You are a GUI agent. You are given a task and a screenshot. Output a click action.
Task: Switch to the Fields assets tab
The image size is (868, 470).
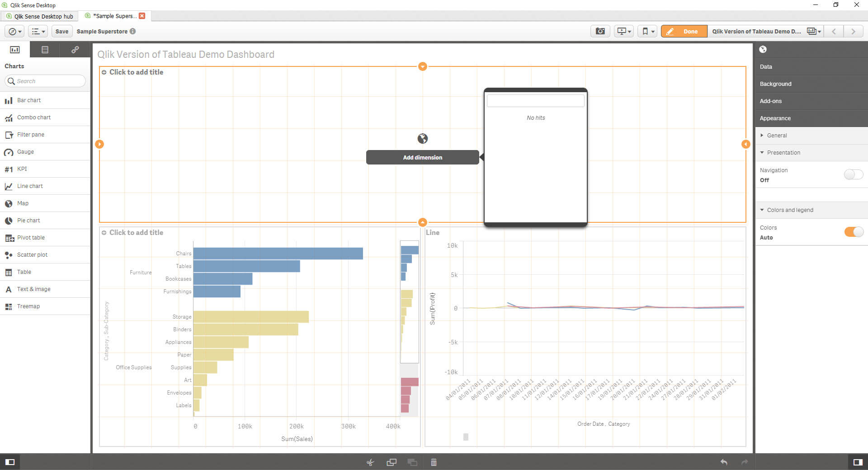[x=45, y=50]
